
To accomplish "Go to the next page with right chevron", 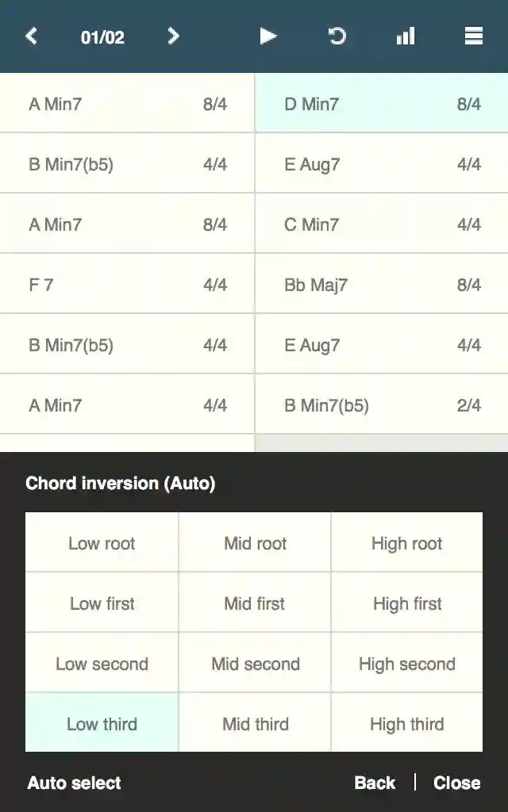I will (x=173, y=36).
